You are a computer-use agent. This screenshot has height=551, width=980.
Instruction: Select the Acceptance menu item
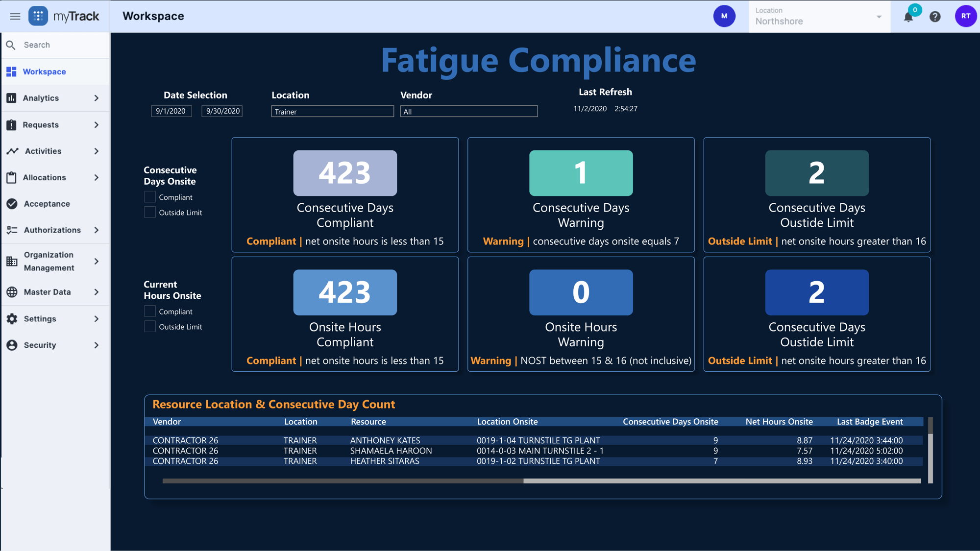55,204
